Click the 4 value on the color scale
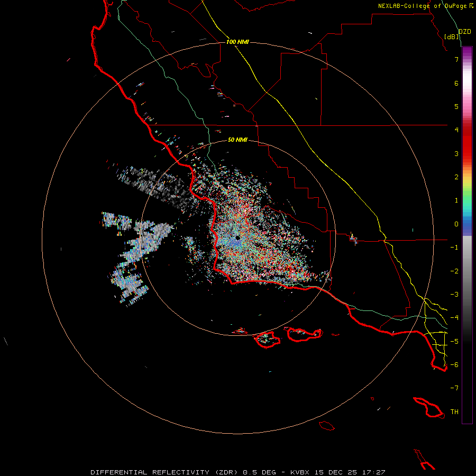 click(456, 130)
